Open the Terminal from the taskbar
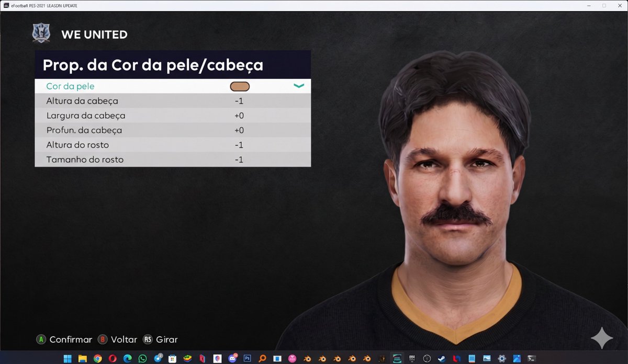 pos(531,358)
